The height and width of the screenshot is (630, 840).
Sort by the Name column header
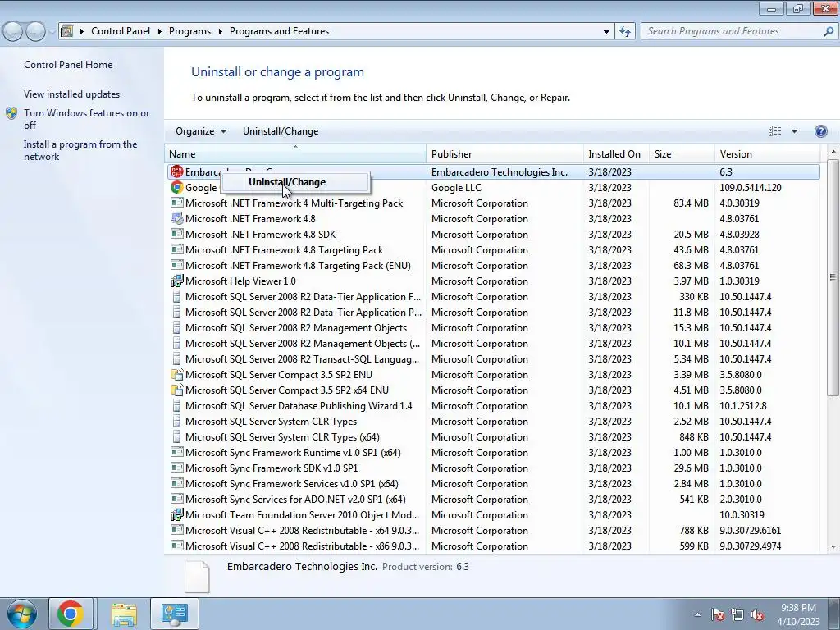pos(295,153)
